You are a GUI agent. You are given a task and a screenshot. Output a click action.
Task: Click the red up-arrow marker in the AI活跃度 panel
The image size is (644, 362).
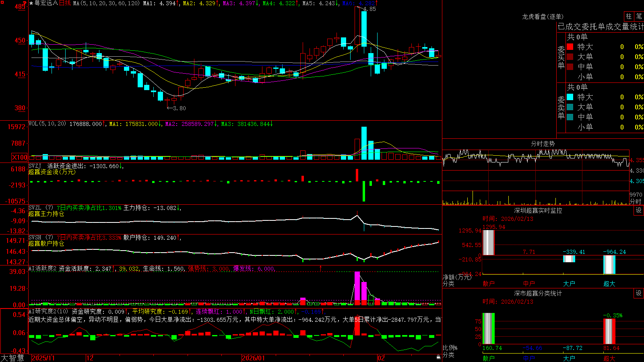coord(321,268)
